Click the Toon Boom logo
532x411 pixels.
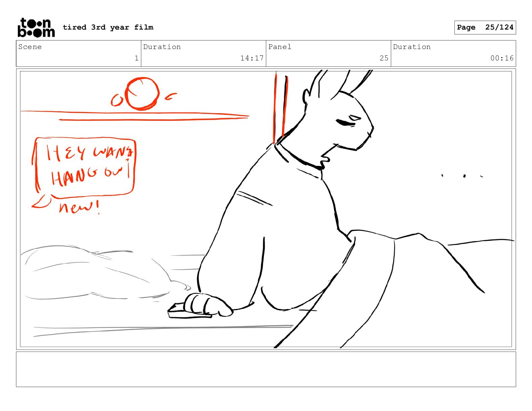(36, 28)
